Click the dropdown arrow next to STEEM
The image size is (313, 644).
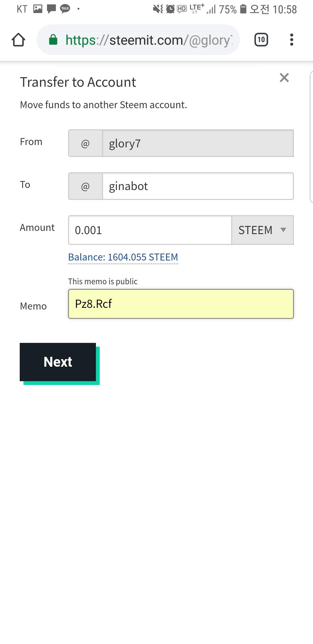pos(283,230)
